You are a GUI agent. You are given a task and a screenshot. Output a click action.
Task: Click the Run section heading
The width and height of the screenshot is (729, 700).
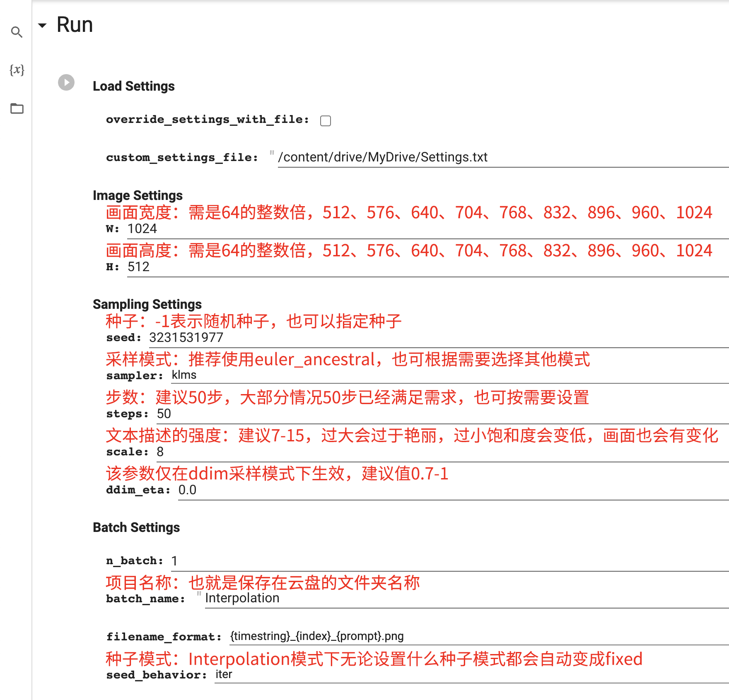75,25
